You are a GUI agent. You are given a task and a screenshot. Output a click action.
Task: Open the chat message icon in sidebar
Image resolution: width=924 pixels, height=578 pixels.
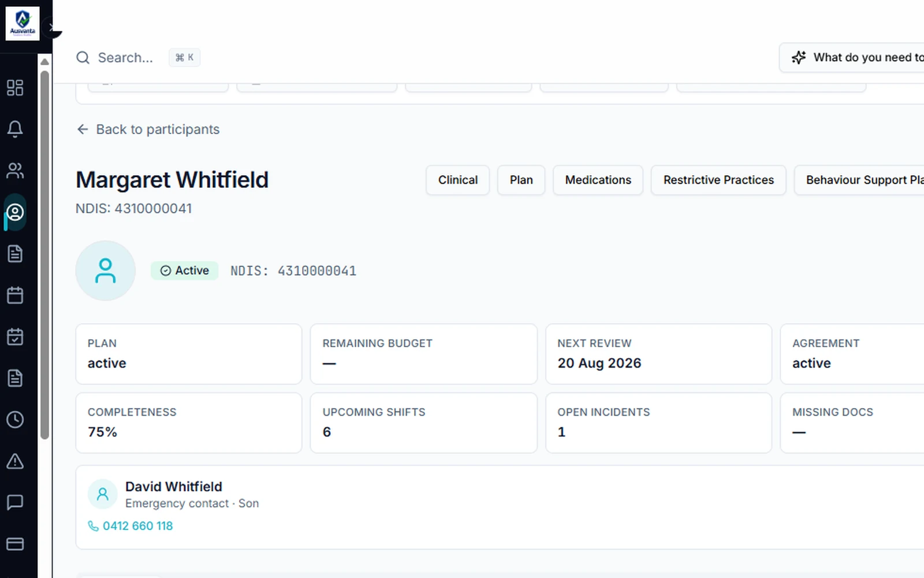15,502
